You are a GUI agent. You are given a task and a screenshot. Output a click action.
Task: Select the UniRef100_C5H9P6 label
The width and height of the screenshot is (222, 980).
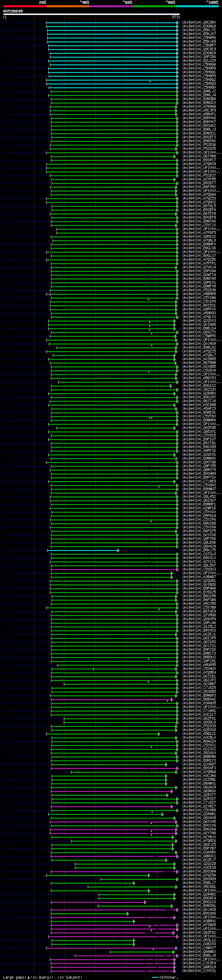pyautogui.click(x=199, y=38)
